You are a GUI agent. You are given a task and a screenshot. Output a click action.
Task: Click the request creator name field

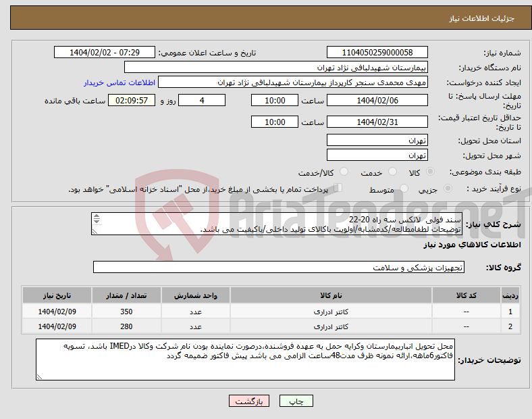(x=293, y=82)
